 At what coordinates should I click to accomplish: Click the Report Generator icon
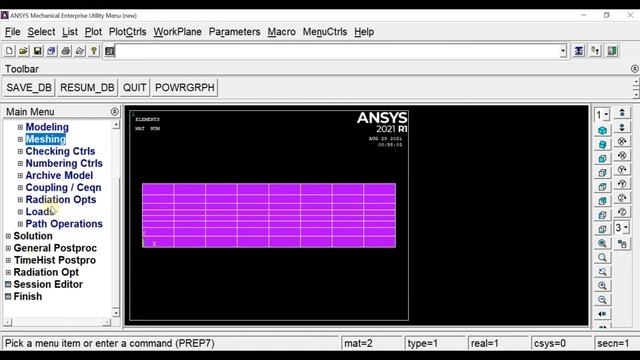[80, 51]
